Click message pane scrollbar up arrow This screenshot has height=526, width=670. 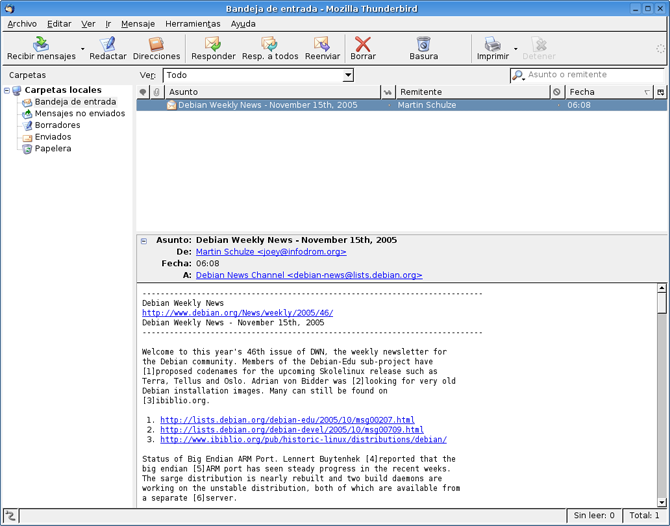click(x=661, y=288)
